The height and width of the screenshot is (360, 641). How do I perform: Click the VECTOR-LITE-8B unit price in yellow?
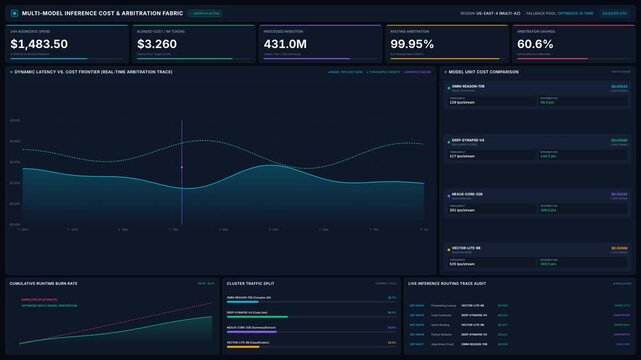click(619, 248)
